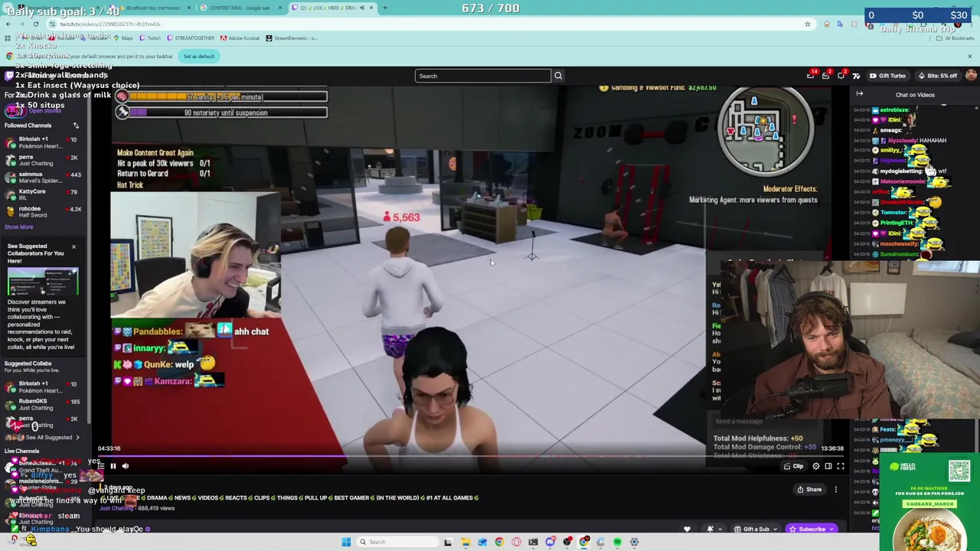
Task: Toggle channel notifications bell
Action: (x=710, y=529)
